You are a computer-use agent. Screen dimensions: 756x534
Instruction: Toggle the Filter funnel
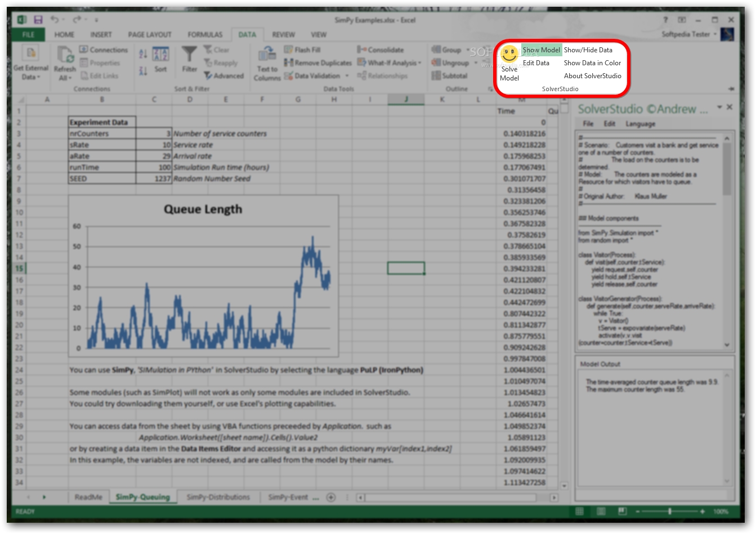tap(190, 59)
